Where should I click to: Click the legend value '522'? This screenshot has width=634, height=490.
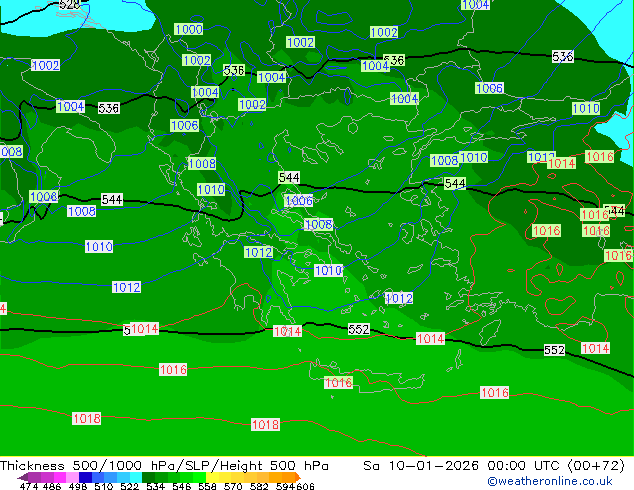129,486
